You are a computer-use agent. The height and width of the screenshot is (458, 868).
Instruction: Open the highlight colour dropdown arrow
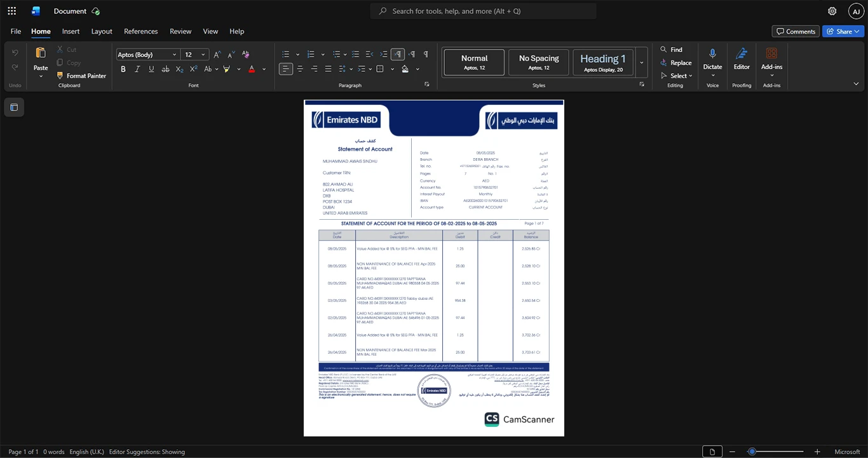tap(239, 69)
